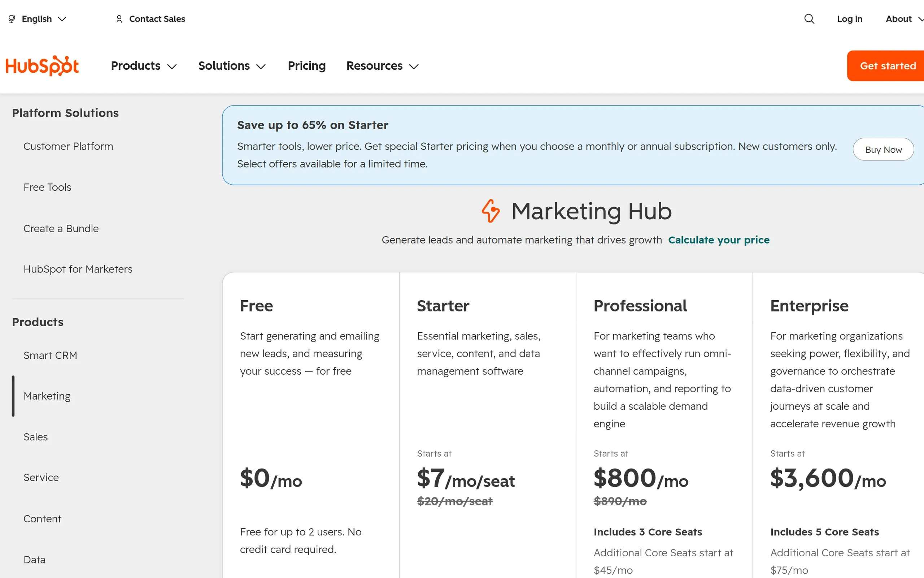Click the $7/mo/seat Starter price
The image size is (924, 578).
click(x=466, y=478)
